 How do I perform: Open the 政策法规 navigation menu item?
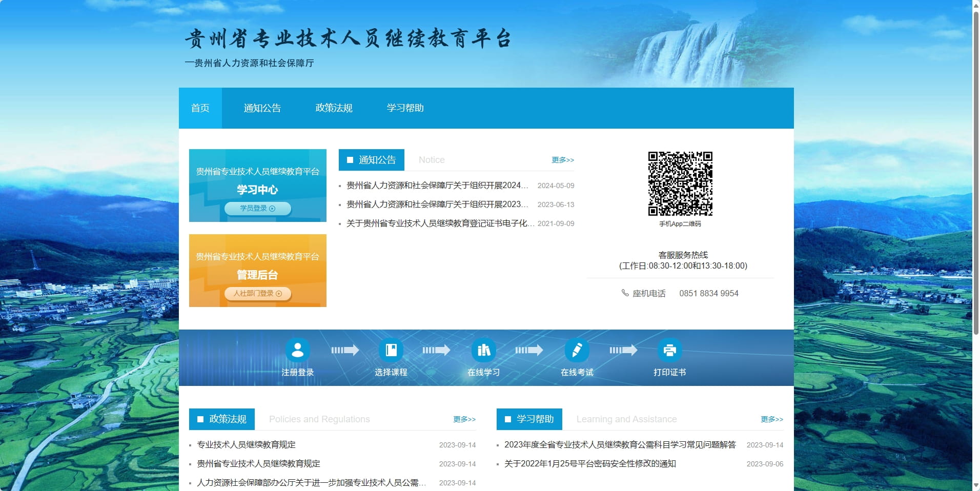point(334,108)
